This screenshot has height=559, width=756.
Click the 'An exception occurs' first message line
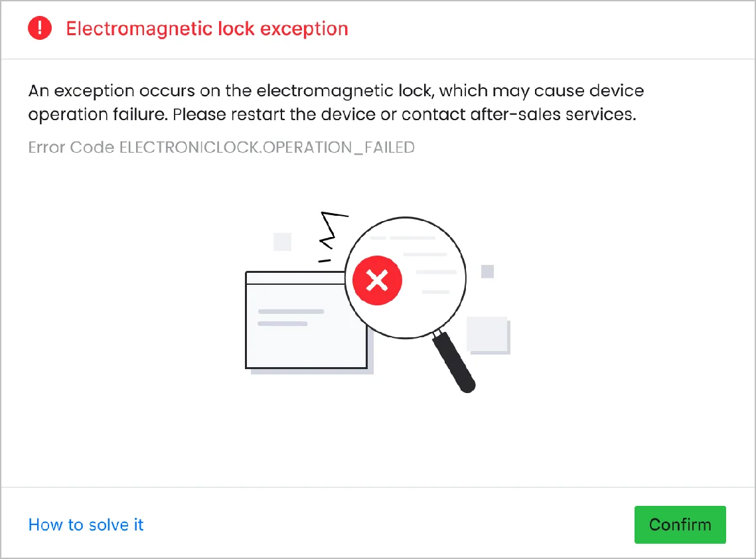tap(336, 91)
